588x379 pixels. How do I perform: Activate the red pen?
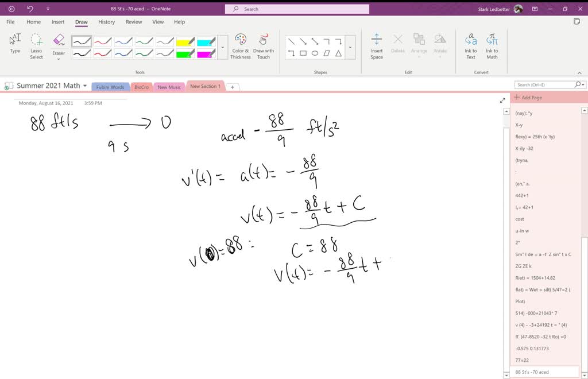pyautogui.click(x=103, y=41)
